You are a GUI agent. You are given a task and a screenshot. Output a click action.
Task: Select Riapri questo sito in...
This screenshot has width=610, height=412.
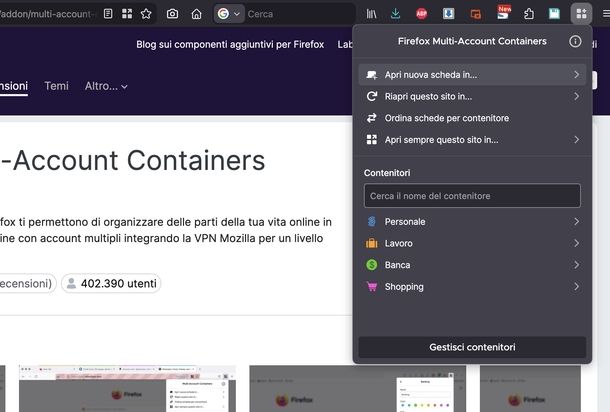coord(472,96)
